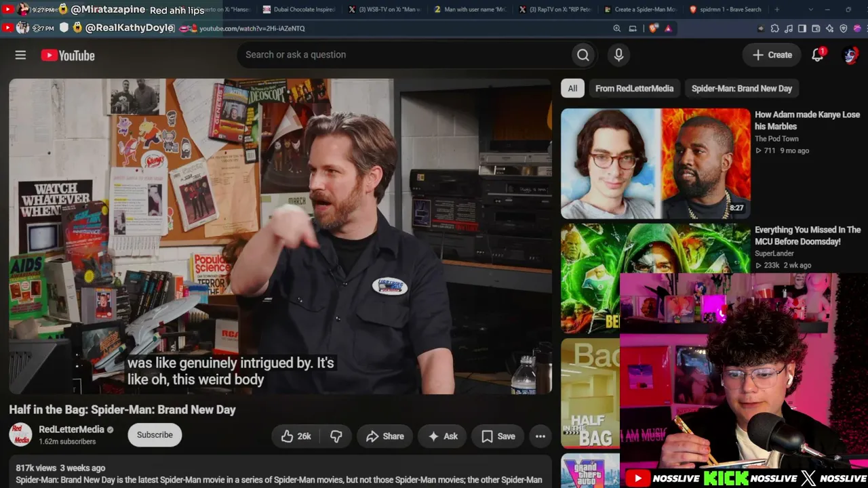Switch to the 'spidrmn 1 - Brave Search' tab

click(x=725, y=9)
